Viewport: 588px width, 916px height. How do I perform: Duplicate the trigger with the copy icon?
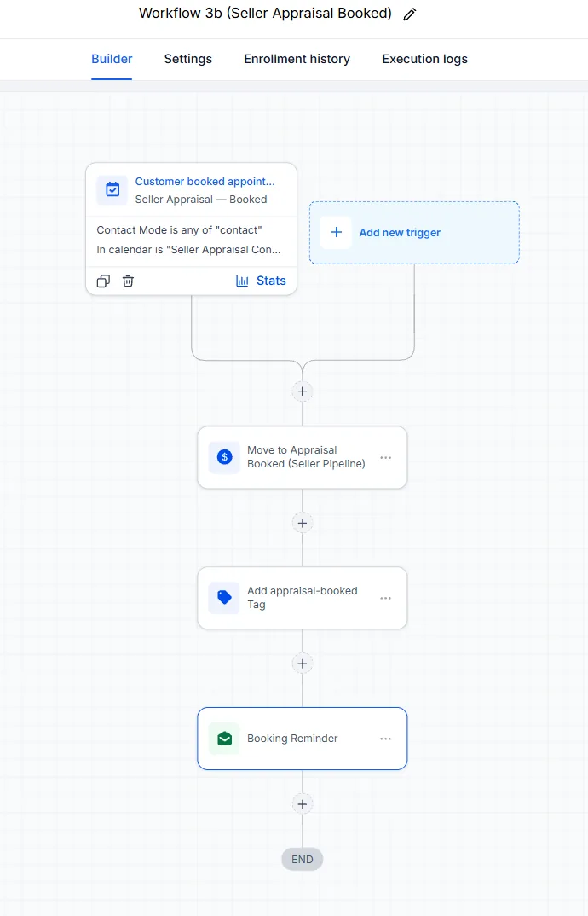point(103,281)
